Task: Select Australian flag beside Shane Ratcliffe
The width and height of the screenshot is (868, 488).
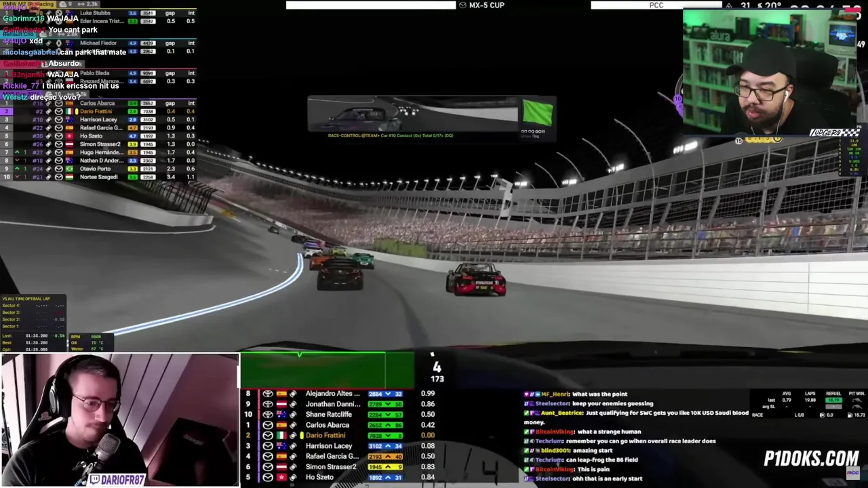Action: (281, 415)
